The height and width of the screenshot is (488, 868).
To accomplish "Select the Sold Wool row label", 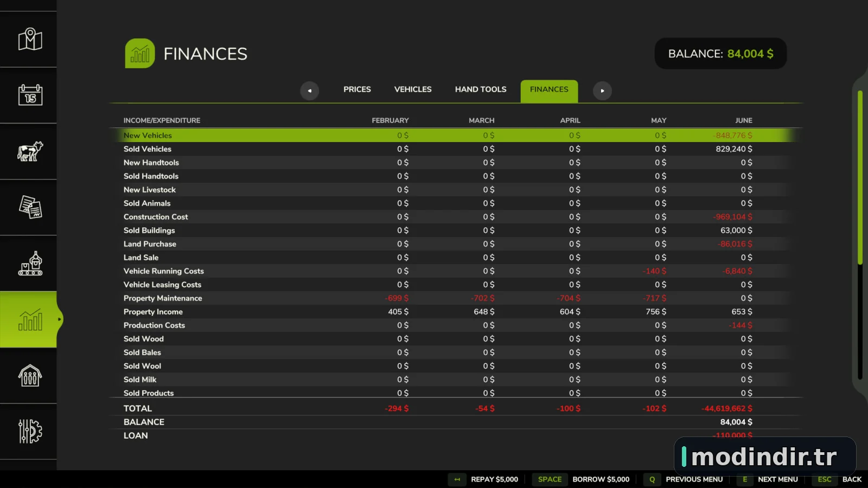I will (x=142, y=366).
